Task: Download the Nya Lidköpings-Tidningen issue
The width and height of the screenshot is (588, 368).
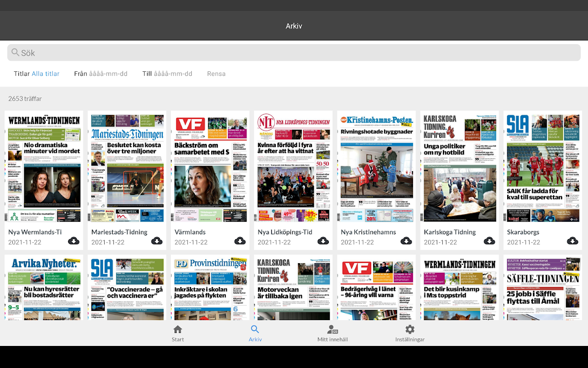Action: (x=323, y=241)
